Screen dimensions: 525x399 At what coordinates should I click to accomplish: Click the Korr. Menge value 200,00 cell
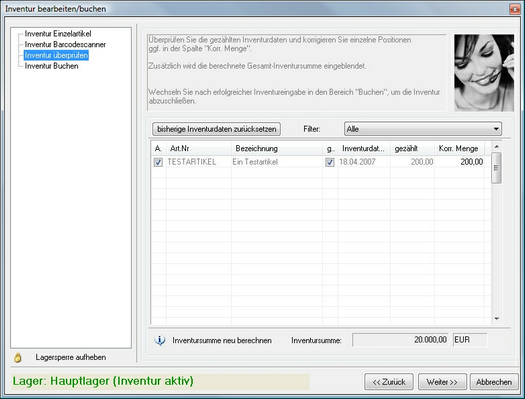(x=460, y=162)
